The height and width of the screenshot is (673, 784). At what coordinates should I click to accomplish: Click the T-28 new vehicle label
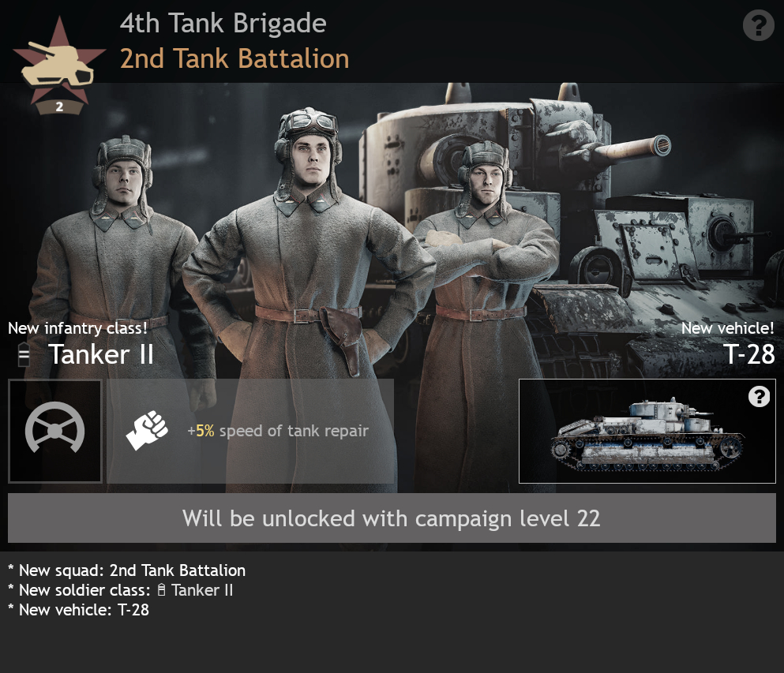pyautogui.click(x=749, y=354)
